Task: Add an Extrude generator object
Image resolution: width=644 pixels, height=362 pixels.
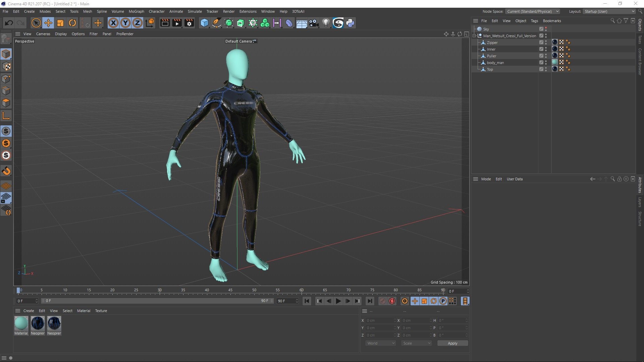Action: 241,23
